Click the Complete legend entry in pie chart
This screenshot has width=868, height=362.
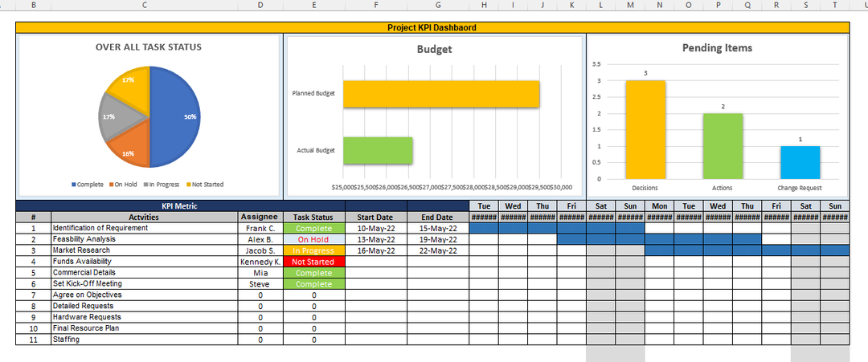click(x=88, y=185)
